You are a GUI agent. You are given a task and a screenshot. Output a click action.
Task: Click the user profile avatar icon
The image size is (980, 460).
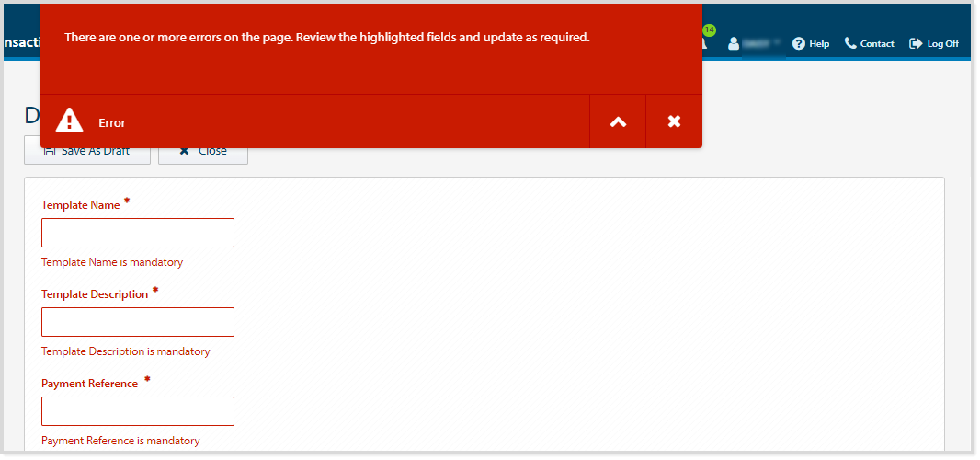pyautogui.click(x=734, y=43)
